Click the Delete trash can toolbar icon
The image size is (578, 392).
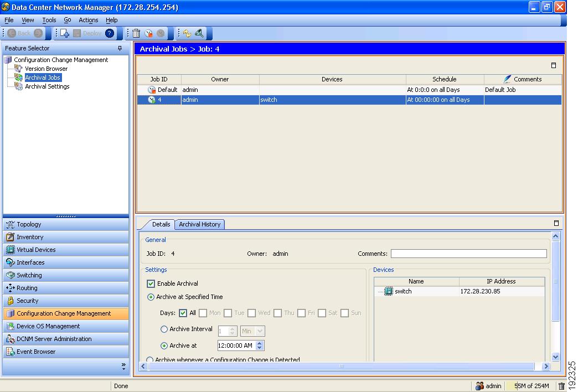pyautogui.click(x=136, y=33)
